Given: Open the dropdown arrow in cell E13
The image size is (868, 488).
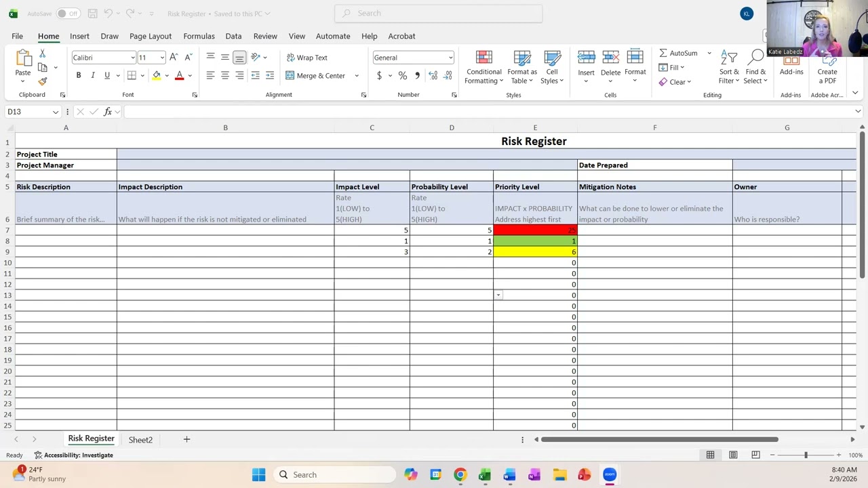Looking at the screenshot, I should click(498, 295).
